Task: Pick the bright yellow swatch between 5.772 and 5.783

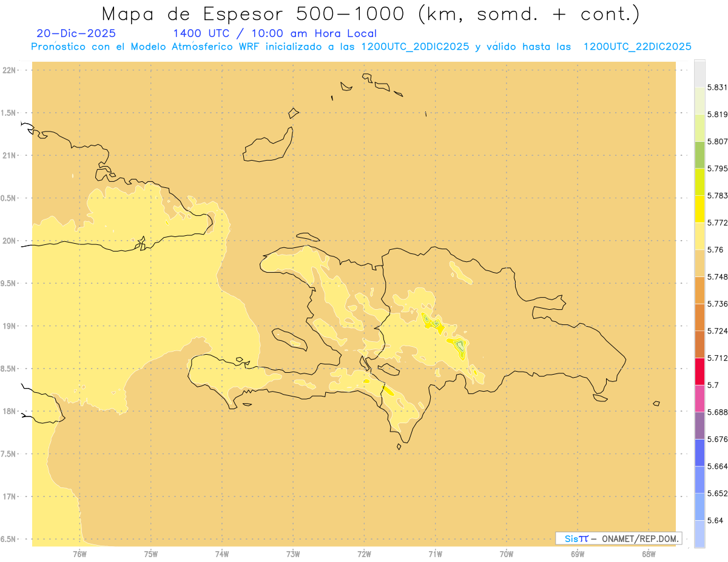Action: [x=699, y=209]
